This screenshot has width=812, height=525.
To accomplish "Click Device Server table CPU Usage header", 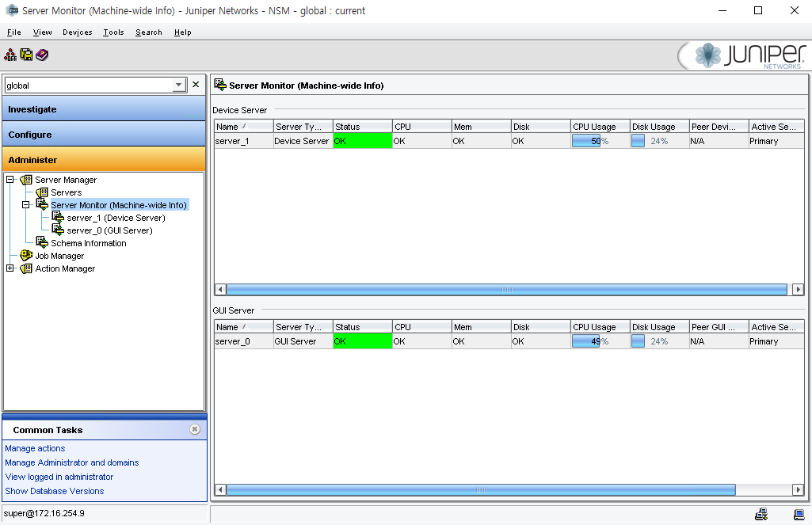I will coord(600,127).
